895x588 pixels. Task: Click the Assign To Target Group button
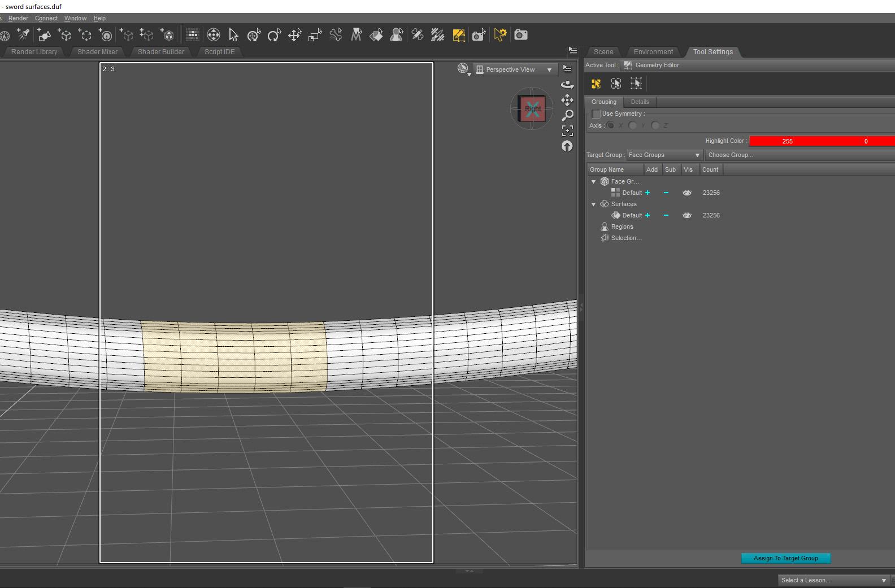(x=785, y=558)
